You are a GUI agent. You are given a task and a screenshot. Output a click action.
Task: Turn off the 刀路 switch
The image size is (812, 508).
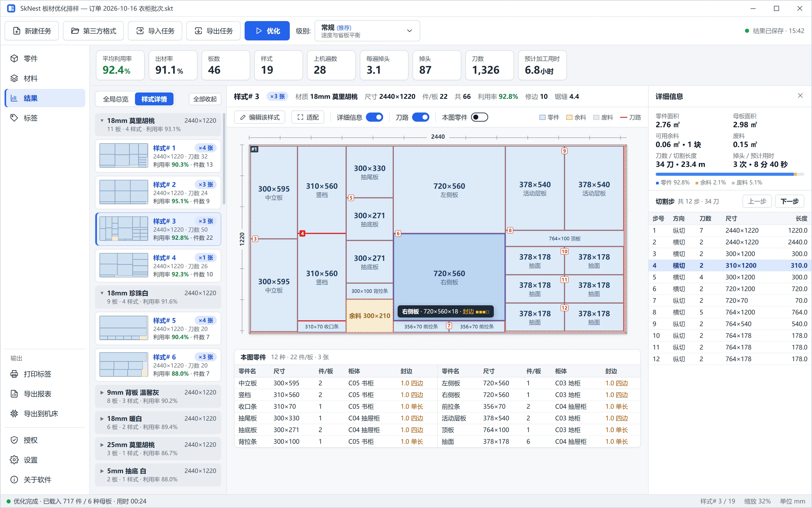[x=421, y=117]
